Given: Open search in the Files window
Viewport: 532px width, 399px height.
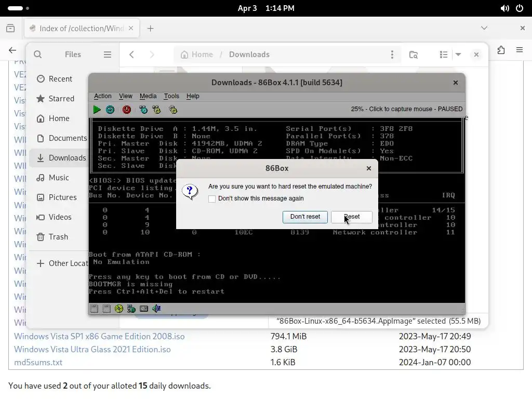Looking at the screenshot, I should [37, 54].
